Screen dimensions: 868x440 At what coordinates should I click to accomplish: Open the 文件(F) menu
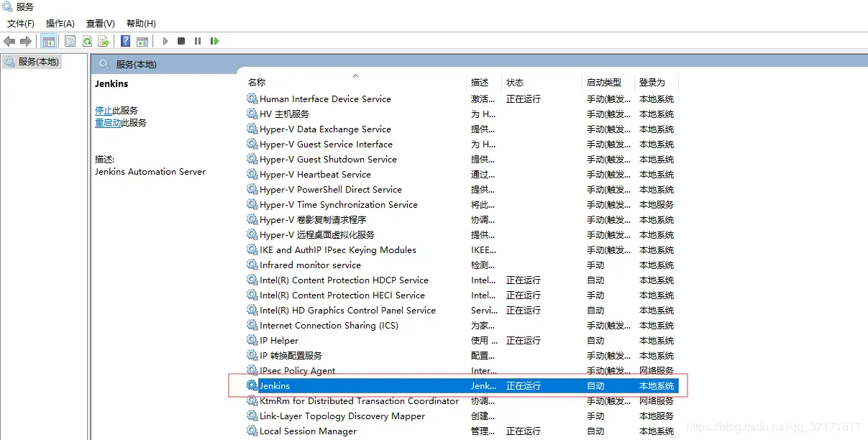point(21,24)
